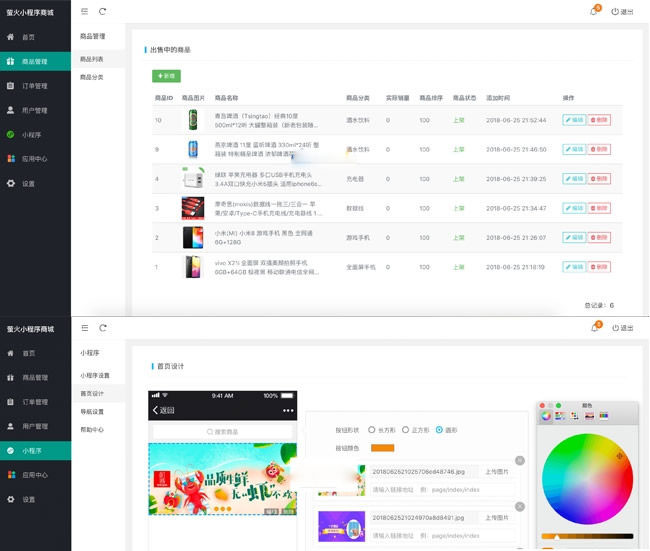Click 编辑 for the Tsingtao beer product
Screen dimensions: 650x551
[573, 120]
